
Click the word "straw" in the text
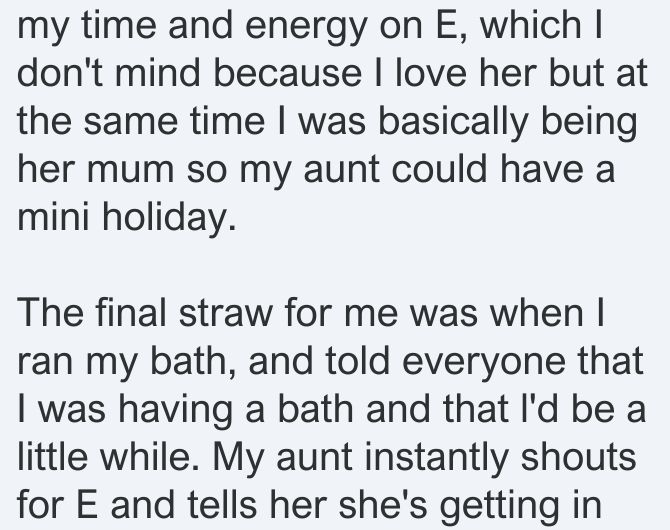(225, 312)
